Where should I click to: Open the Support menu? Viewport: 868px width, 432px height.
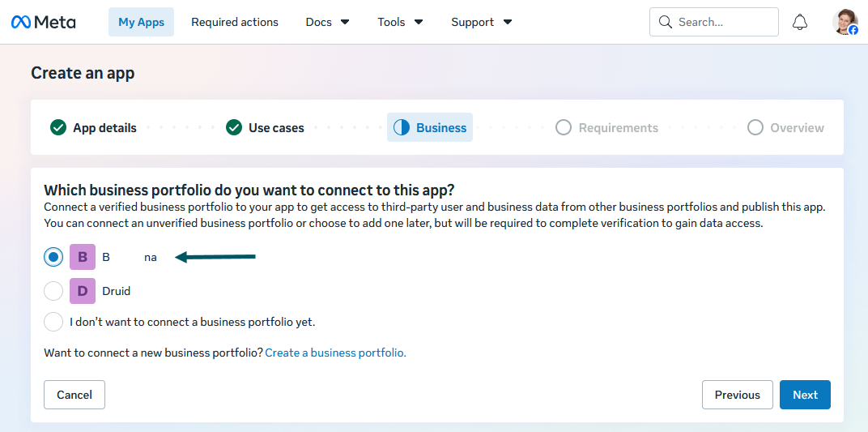(x=482, y=22)
